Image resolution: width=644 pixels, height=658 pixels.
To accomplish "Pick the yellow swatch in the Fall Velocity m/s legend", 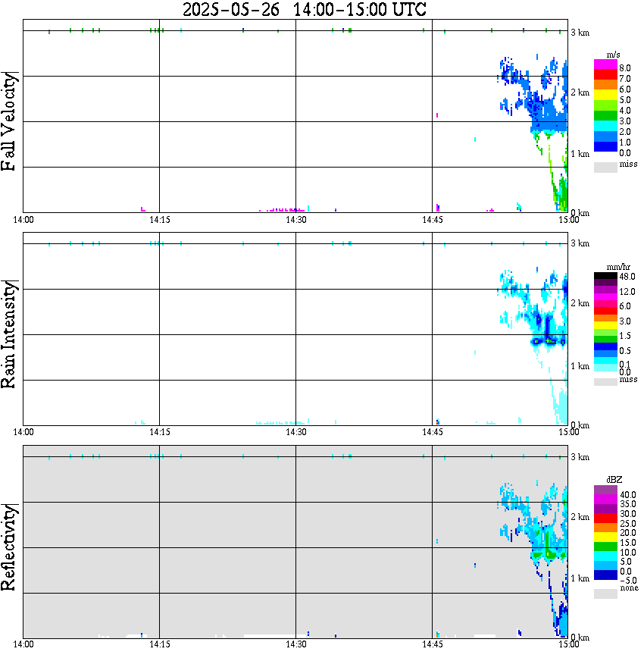I will [605, 96].
